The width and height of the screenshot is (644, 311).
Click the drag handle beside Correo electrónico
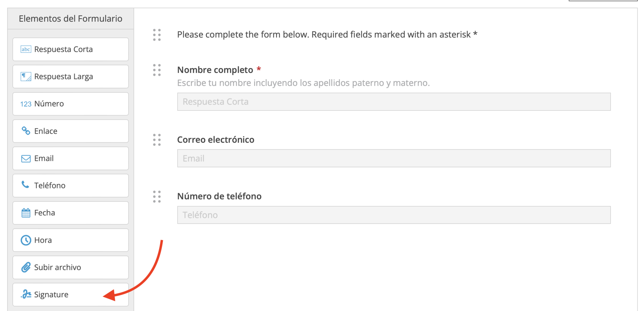tap(156, 140)
